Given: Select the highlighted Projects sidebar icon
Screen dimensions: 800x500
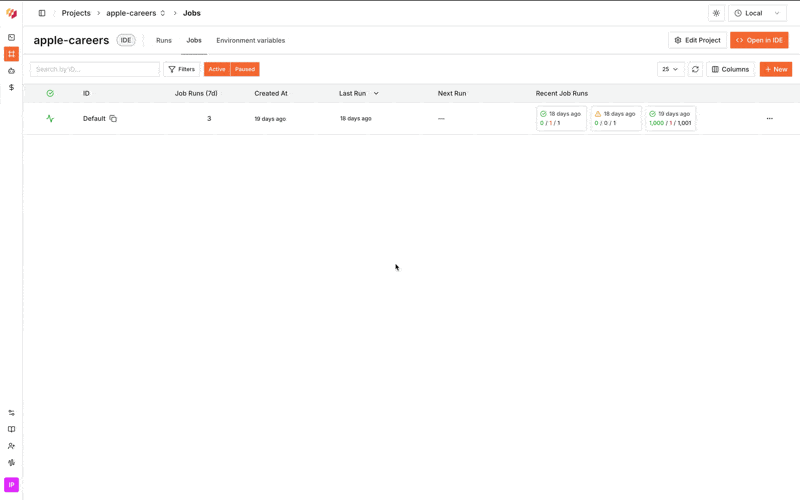Looking at the screenshot, I should (11, 54).
